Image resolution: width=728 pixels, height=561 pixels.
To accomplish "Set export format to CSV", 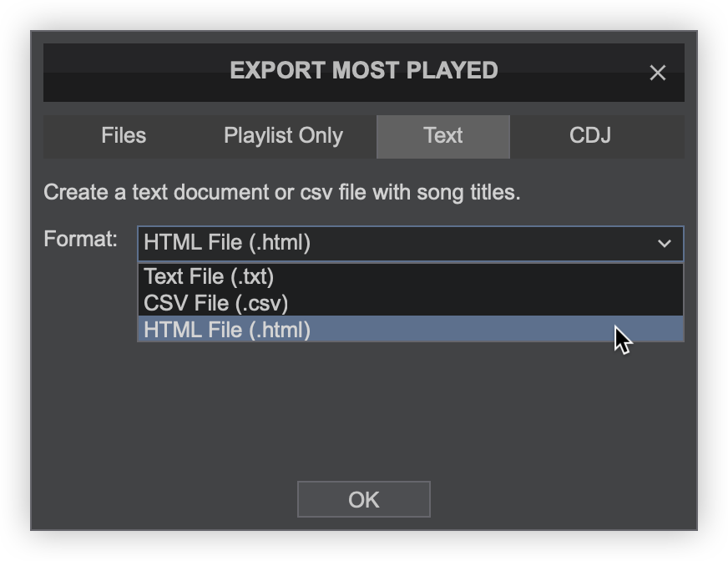I will click(x=215, y=303).
